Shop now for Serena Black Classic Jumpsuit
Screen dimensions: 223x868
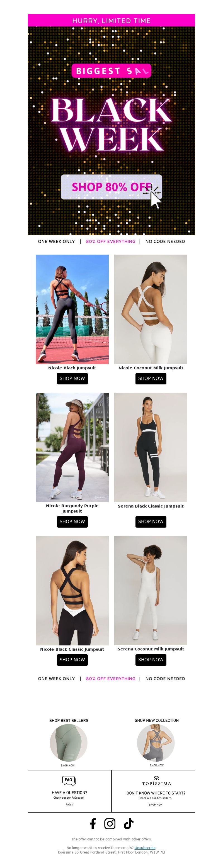tap(151, 522)
